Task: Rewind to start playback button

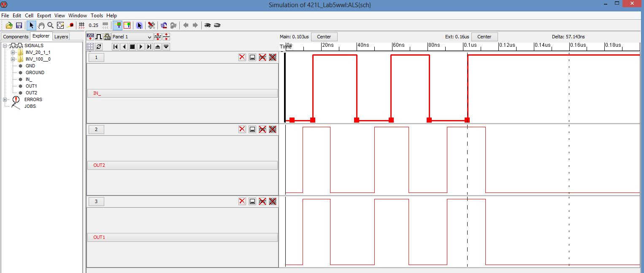Action: click(116, 47)
